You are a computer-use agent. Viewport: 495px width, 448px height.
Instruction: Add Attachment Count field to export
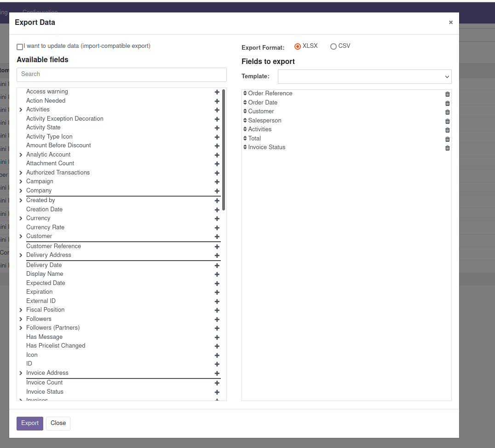point(217,164)
